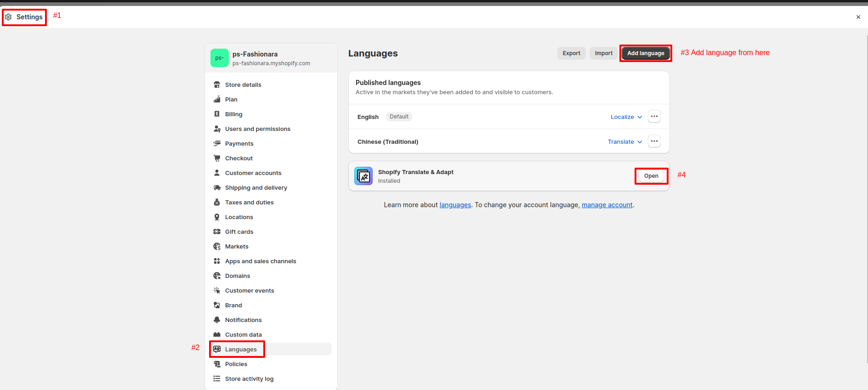
Task: Click the Payments card icon
Action: click(x=217, y=143)
